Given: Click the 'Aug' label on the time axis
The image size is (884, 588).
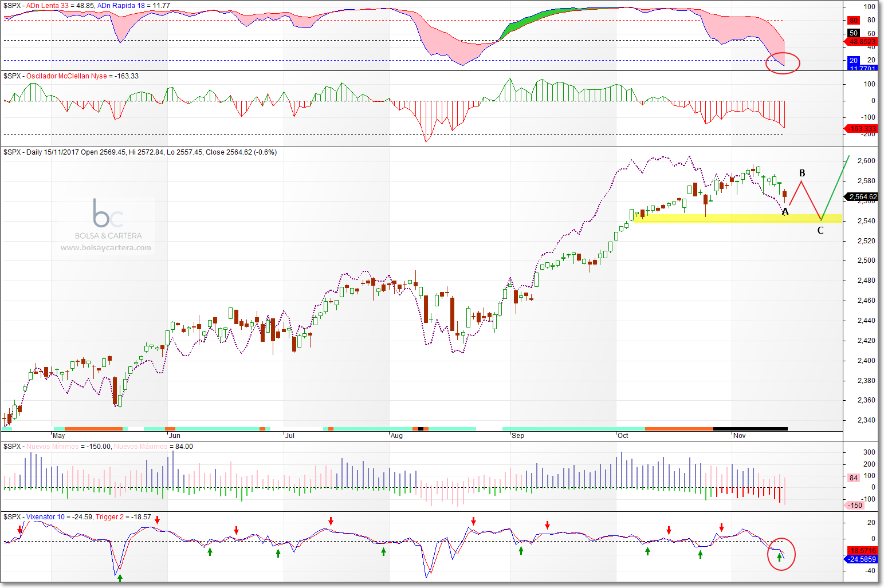Looking at the screenshot, I should tap(396, 436).
